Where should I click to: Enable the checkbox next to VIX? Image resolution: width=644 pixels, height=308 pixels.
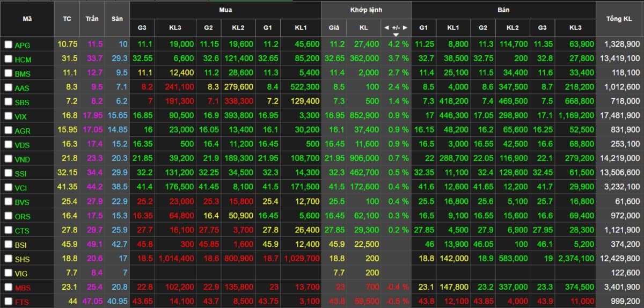click(x=8, y=115)
